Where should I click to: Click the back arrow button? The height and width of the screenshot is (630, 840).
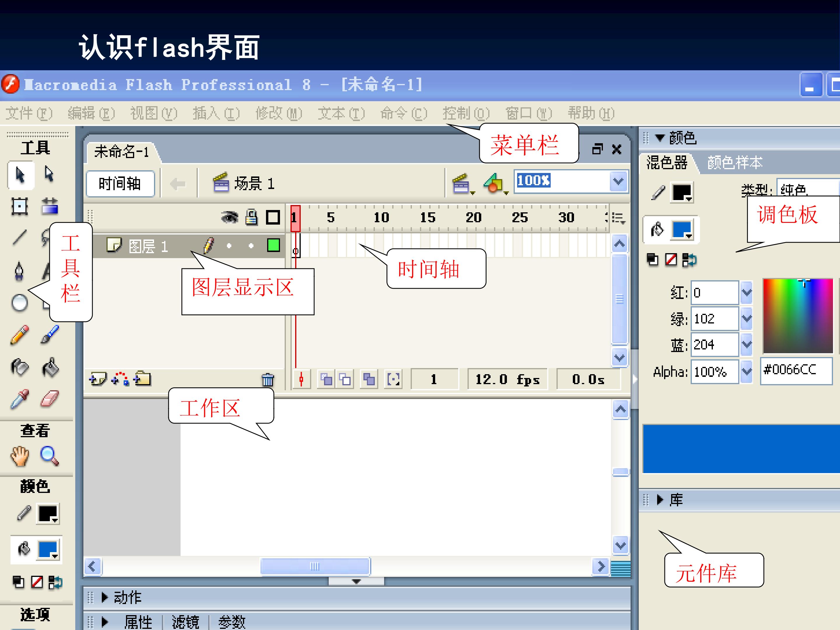(177, 184)
